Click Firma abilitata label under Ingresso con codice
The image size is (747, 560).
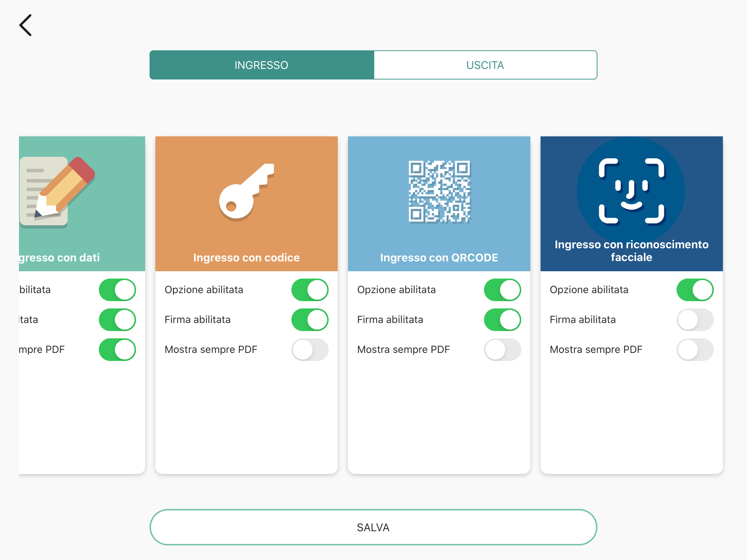[198, 320]
